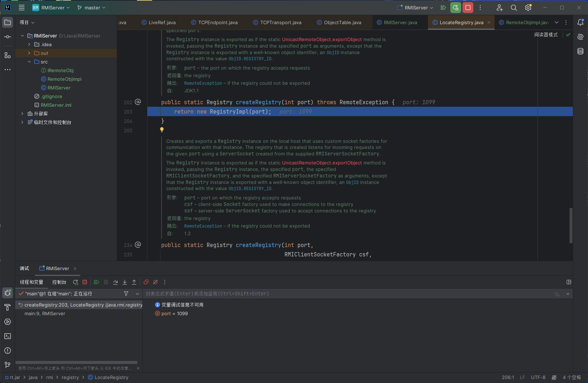Viewport: 588px width, 383px height.
Task: Click the editor vertical scrollbar thumb
Action: click(x=571, y=225)
